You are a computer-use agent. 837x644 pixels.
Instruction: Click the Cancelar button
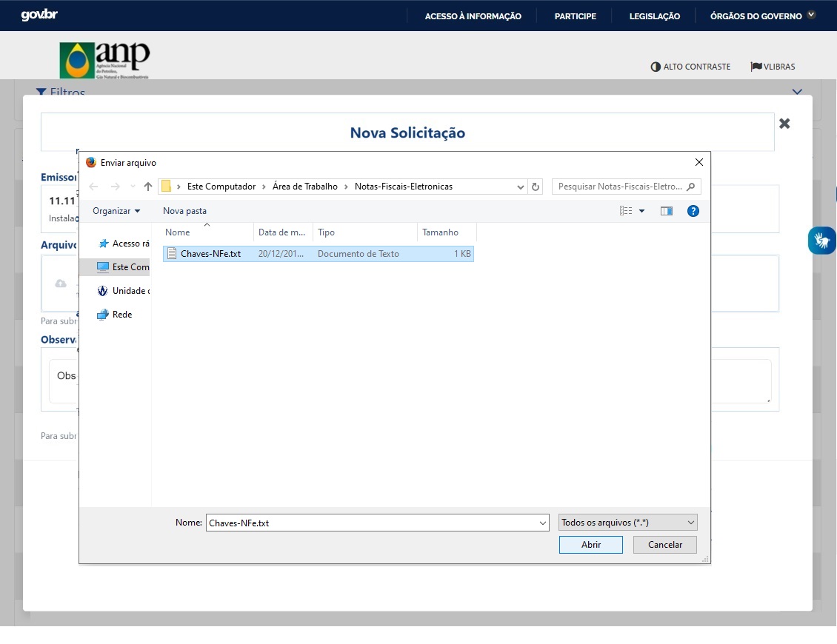tap(665, 544)
